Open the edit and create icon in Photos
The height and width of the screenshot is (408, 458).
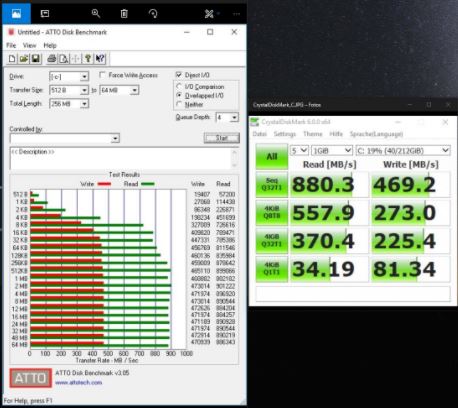209,14
